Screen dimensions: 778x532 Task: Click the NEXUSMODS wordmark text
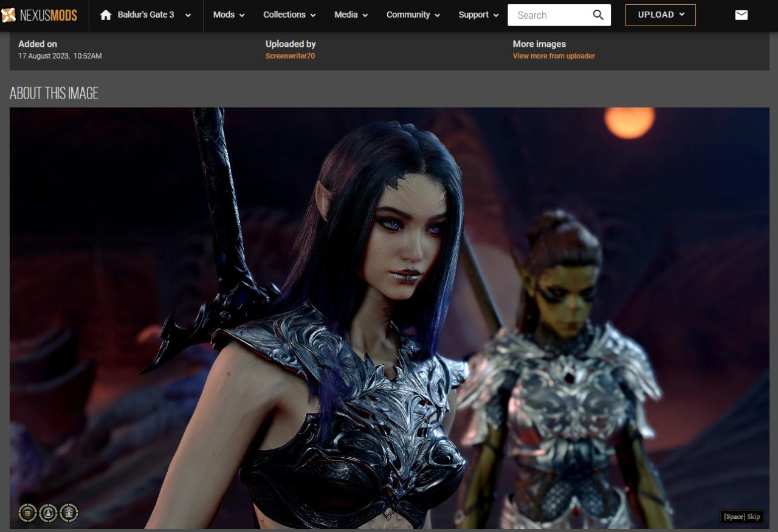point(49,15)
